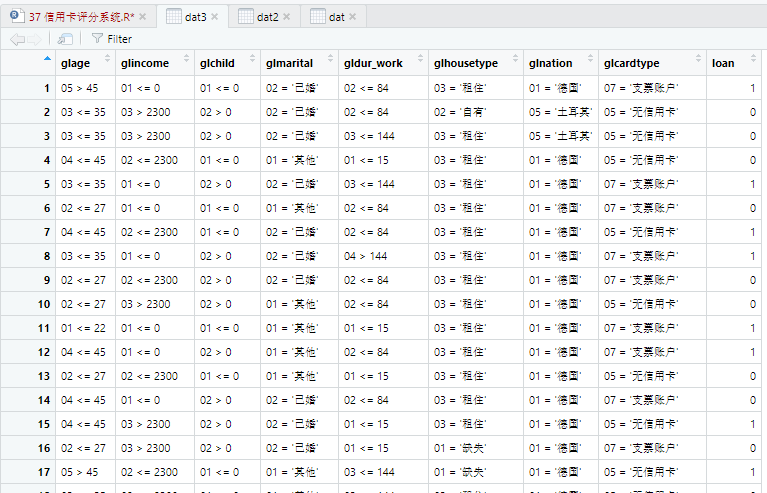Close the dat2 tab

click(286, 17)
